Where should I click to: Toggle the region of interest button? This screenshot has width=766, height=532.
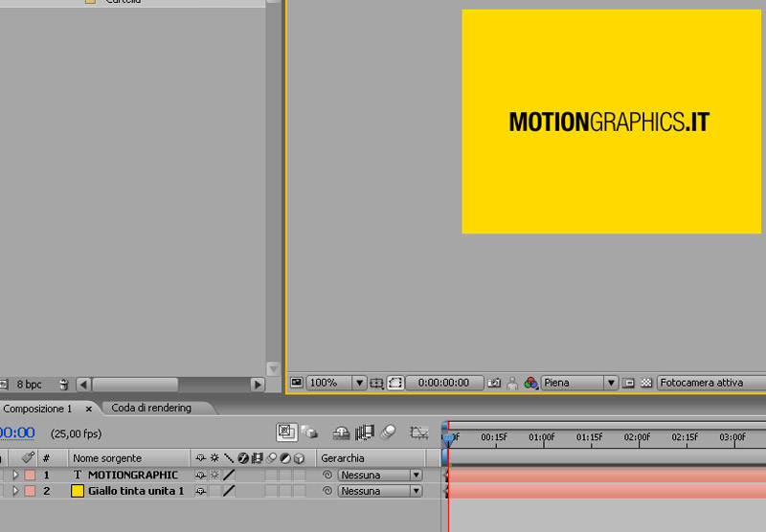click(395, 383)
